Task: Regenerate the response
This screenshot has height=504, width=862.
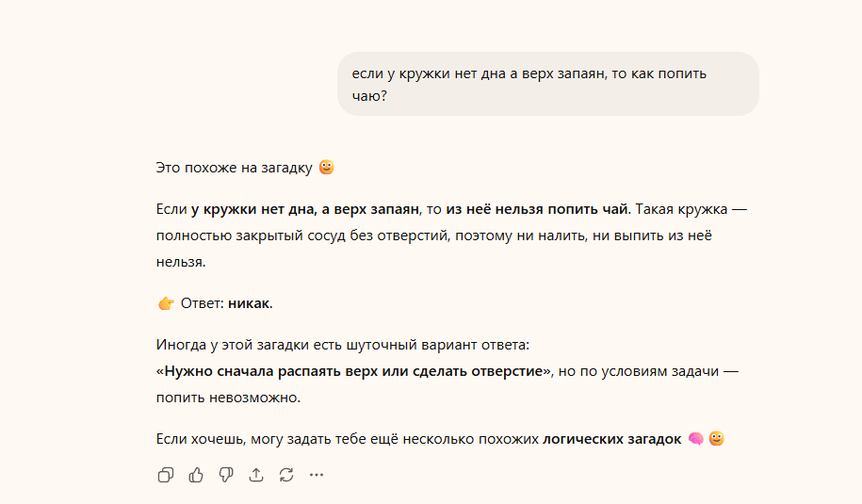Action: (x=286, y=475)
